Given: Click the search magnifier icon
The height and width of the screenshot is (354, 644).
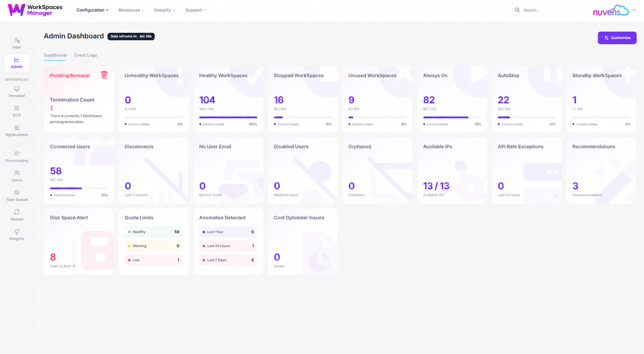Looking at the screenshot, I should click(x=517, y=10).
